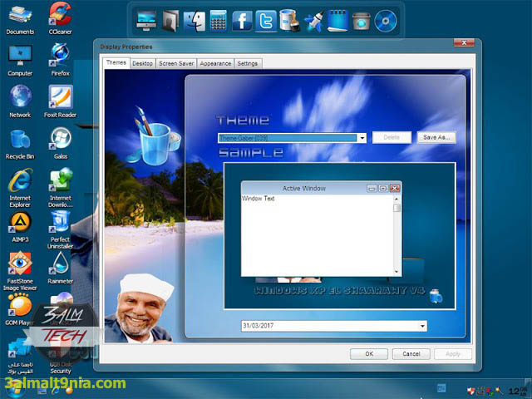Click the Save As... button
The width and height of the screenshot is (532, 399).
tap(436, 137)
